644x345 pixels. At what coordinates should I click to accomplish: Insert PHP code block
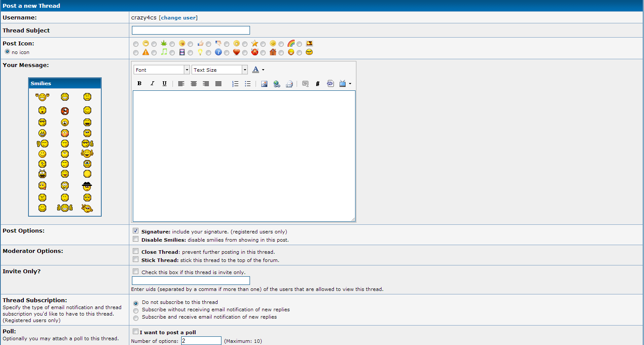tap(330, 84)
